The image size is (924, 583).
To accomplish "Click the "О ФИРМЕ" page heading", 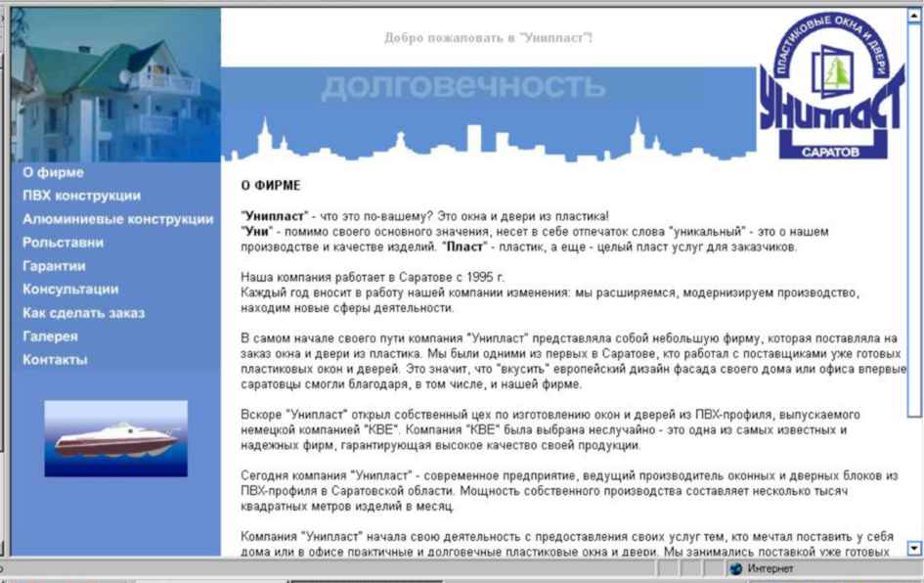I will 271,186.
